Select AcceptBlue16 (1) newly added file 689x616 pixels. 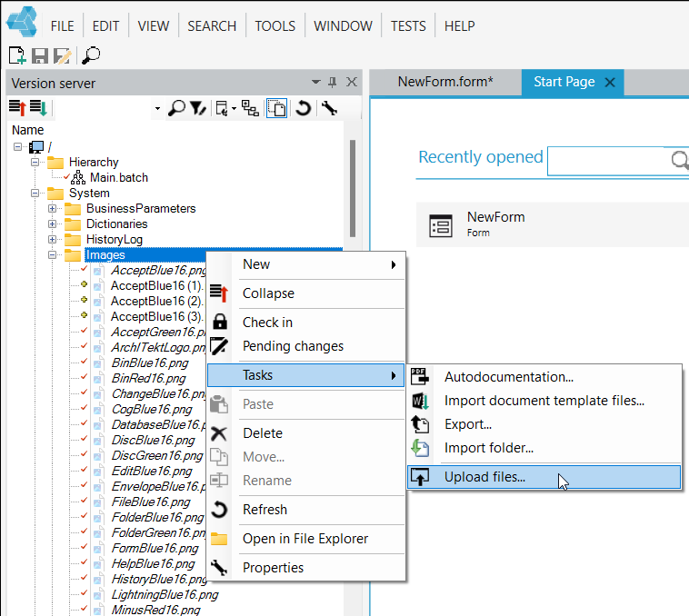[x=156, y=286]
